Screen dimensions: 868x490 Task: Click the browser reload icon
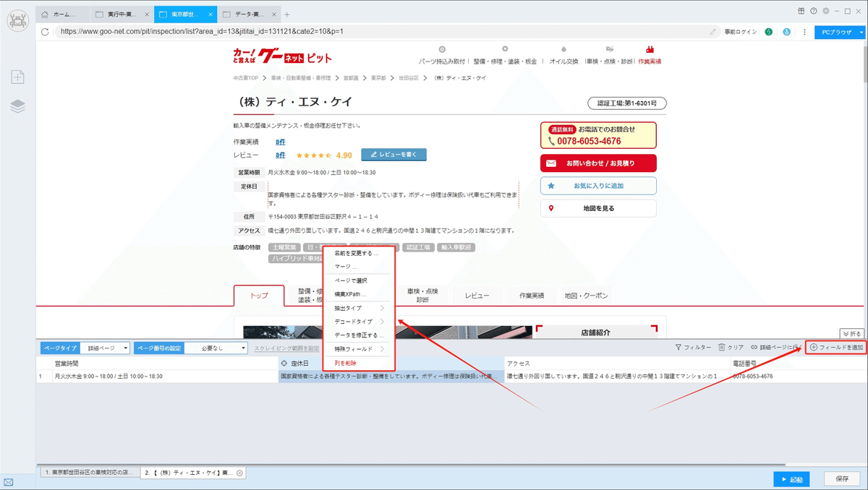[46, 32]
